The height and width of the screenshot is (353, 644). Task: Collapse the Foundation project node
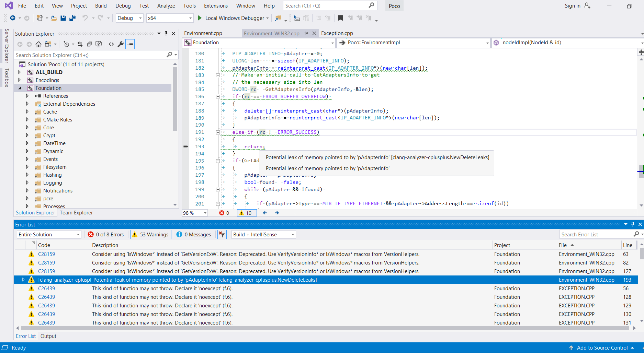[20, 88]
